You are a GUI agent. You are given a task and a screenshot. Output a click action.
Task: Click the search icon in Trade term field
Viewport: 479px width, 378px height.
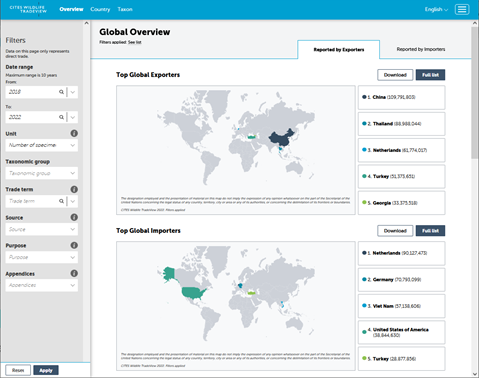(61, 201)
